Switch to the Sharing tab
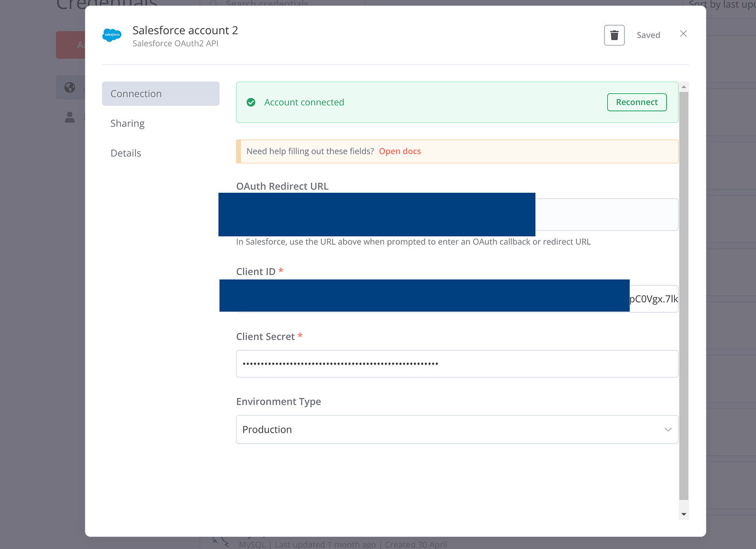756x549 pixels. click(127, 123)
